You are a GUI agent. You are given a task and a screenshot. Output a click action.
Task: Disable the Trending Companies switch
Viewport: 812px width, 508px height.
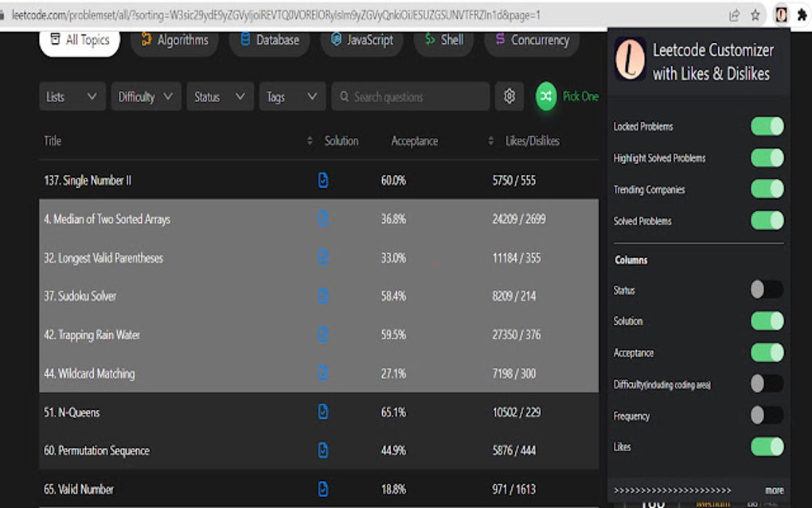pyautogui.click(x=767, y=189)
